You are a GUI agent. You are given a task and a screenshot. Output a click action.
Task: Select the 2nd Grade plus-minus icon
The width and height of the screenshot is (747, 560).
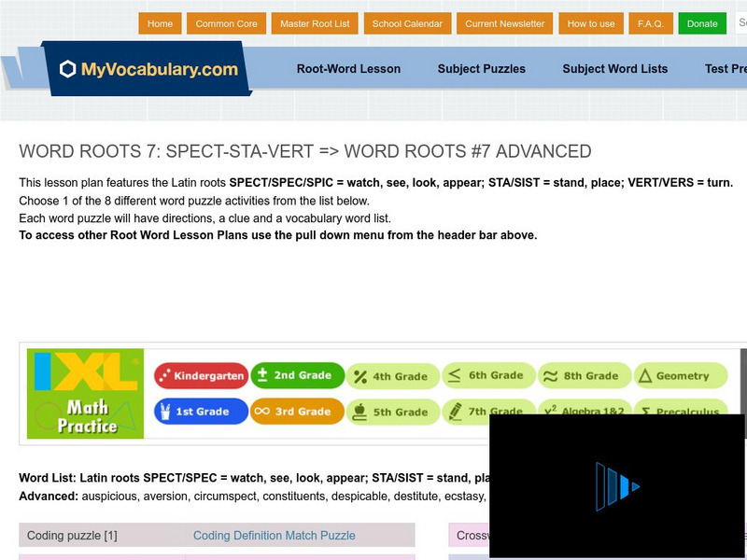(263, 376)
